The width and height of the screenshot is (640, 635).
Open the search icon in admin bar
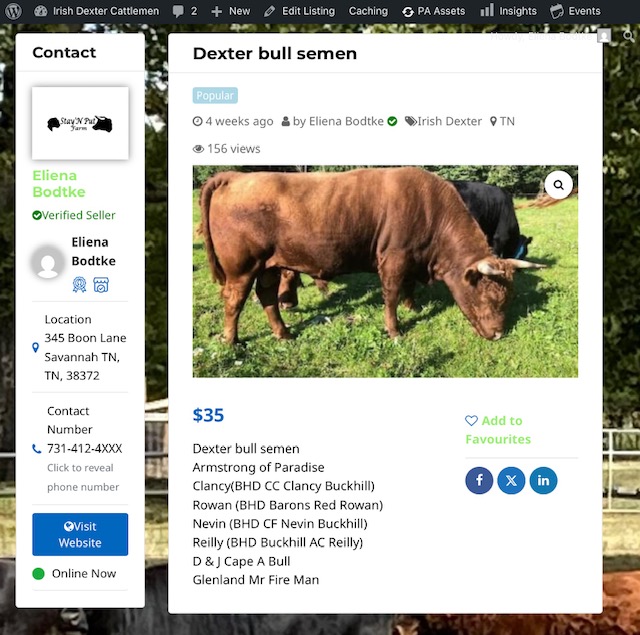(x=628, y=36)
